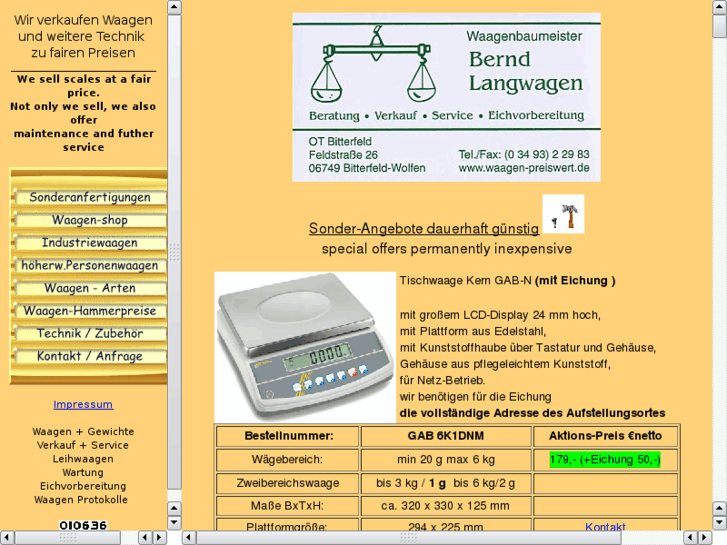Click the GAB 6K1DNM order number cell
This screenshot has width=727, height=545.
point(446,436)
